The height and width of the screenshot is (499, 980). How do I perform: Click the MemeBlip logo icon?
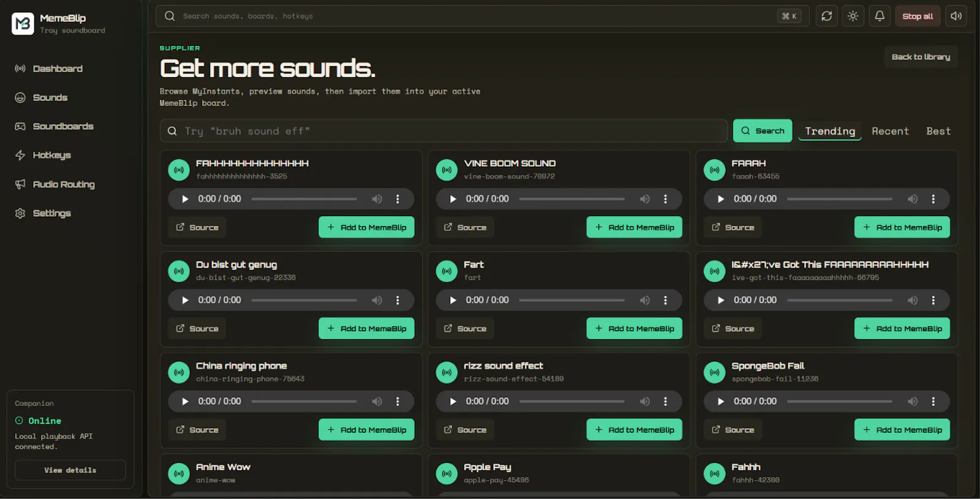tap(23, 24)
